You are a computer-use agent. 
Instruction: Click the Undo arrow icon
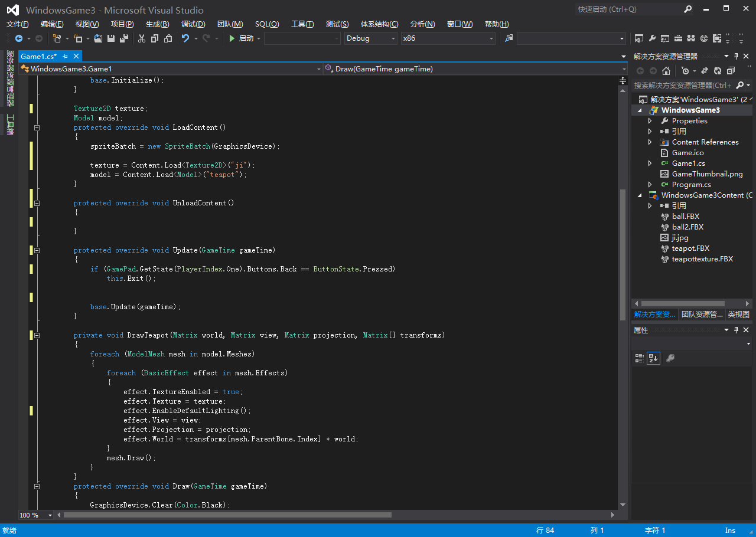pyautogui.click(x=185, y=38)
